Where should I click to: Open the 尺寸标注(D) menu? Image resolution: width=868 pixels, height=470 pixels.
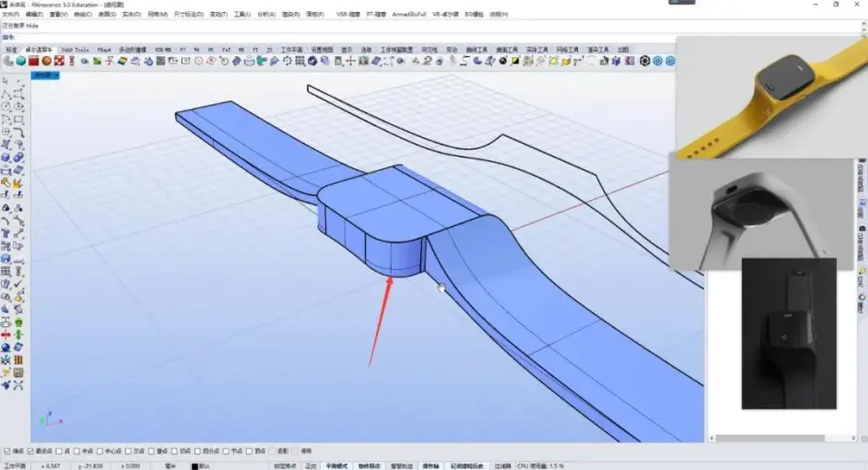point(188,15)
